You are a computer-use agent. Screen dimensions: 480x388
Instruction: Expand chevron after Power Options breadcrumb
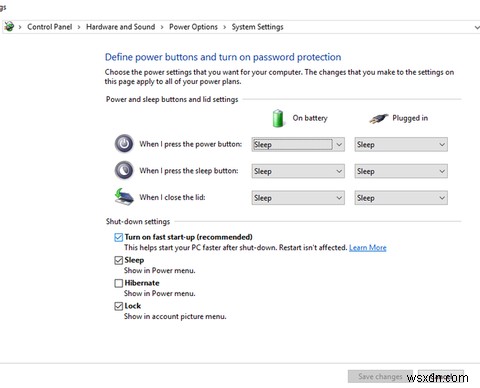[225, 27]
